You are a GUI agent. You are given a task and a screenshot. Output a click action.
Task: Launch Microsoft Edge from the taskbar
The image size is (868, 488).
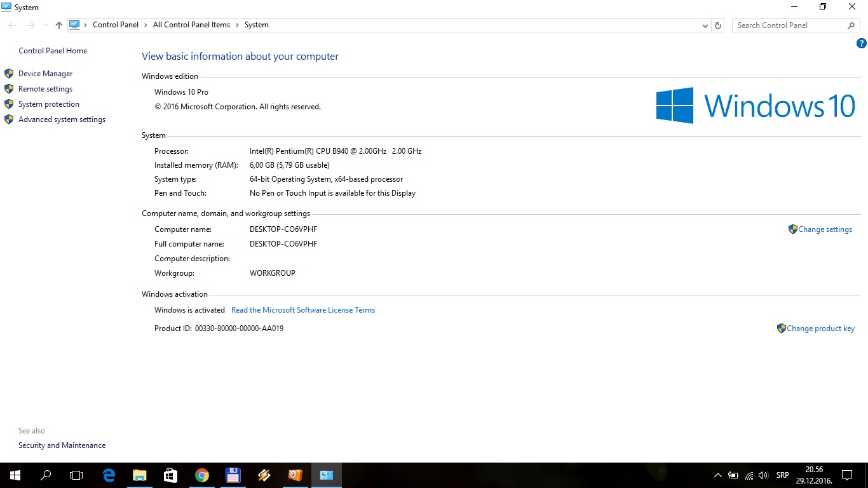coord(109,475)
